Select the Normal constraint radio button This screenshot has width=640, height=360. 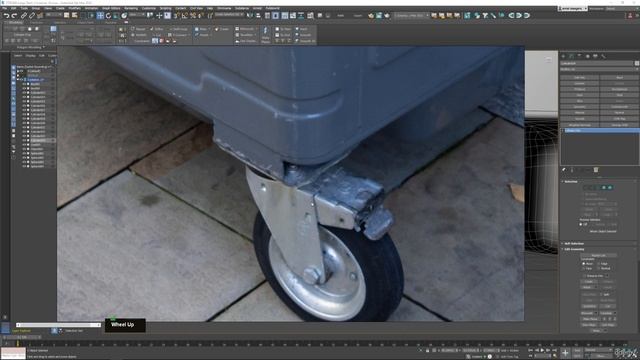pyautogui.click(x=598, y=269)
